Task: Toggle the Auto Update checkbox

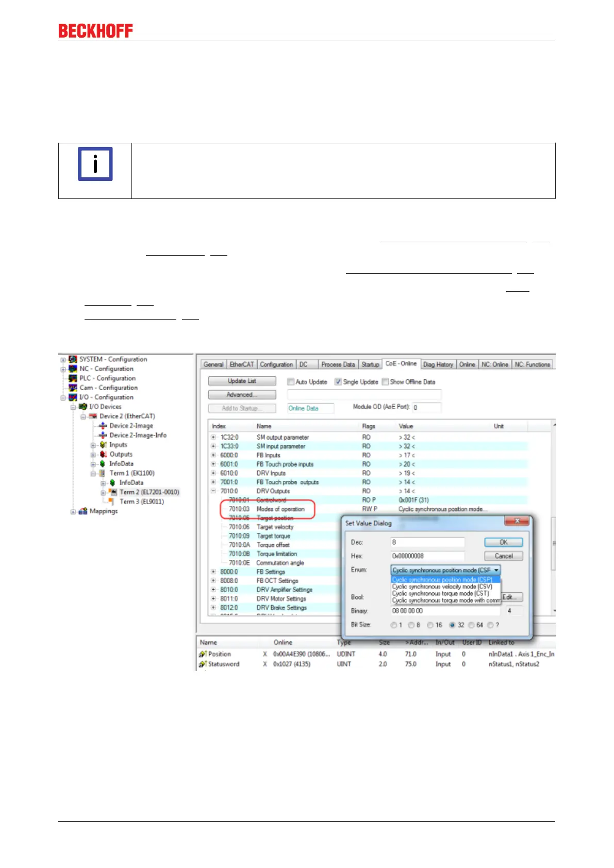Action: 291,382
